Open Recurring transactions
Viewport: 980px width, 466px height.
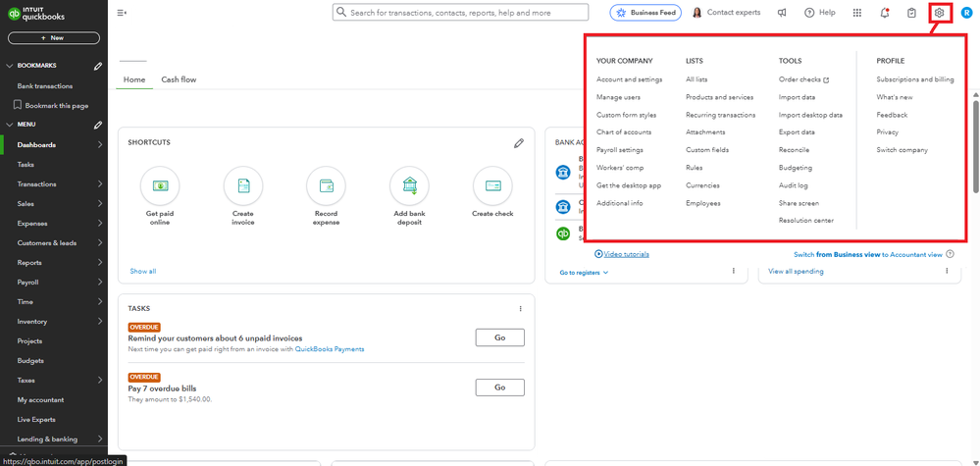coord(721,115)
